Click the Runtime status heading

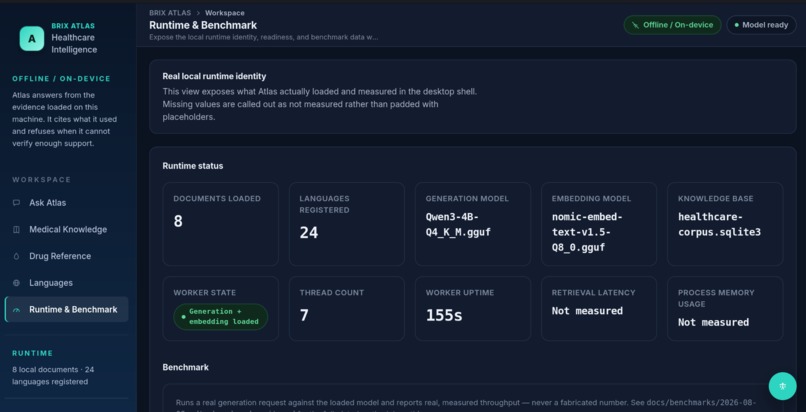click(193, 166)
